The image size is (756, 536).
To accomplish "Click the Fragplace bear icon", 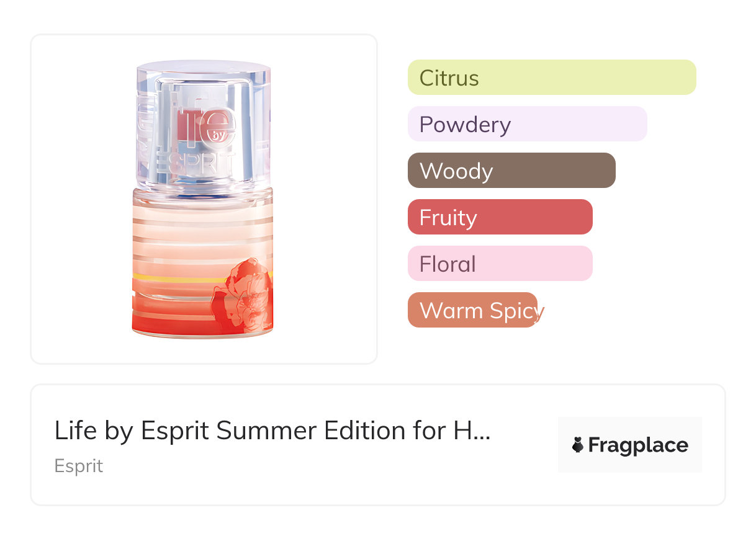I will (578, 445).
